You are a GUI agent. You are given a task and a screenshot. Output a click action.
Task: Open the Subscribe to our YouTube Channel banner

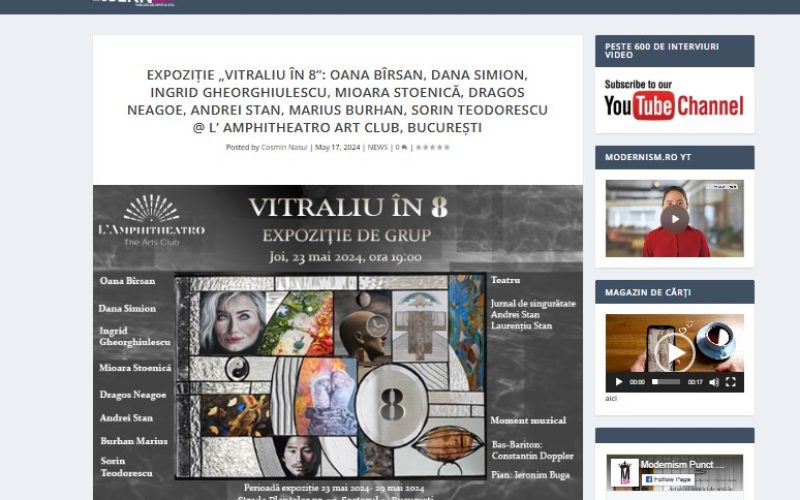pyautogui.click(x=674, y=100)
